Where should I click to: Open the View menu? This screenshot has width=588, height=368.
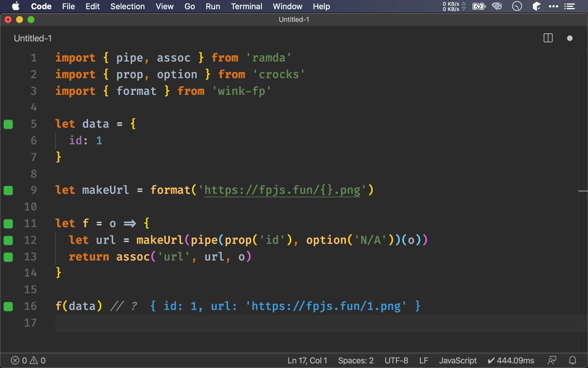coord(165,6)
